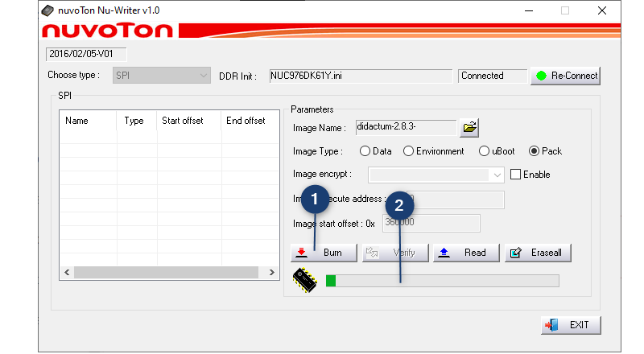Viewport: 644px width, 354px height.
Task: Click the Re-Connect button
Action: point(565,76)
